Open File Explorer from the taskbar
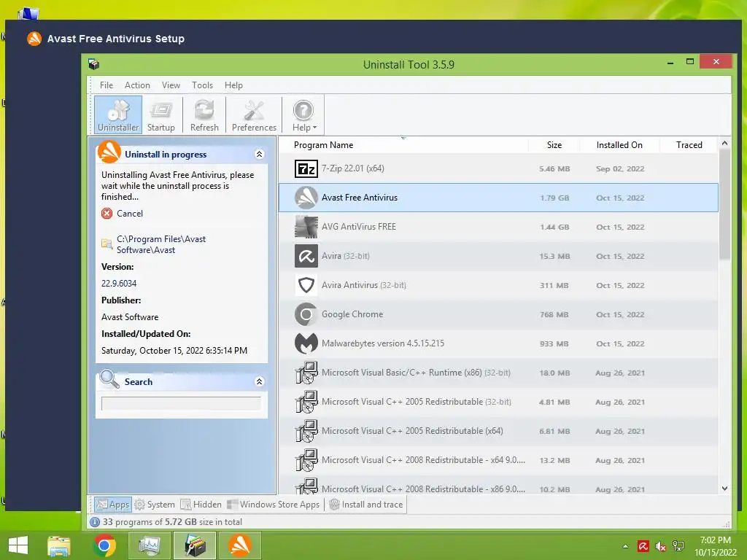This screenshot has height=560, width=747. point(59,545)
